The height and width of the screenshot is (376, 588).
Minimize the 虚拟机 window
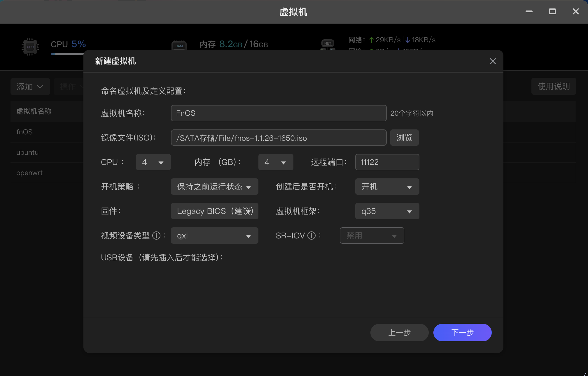click(529, 12)
